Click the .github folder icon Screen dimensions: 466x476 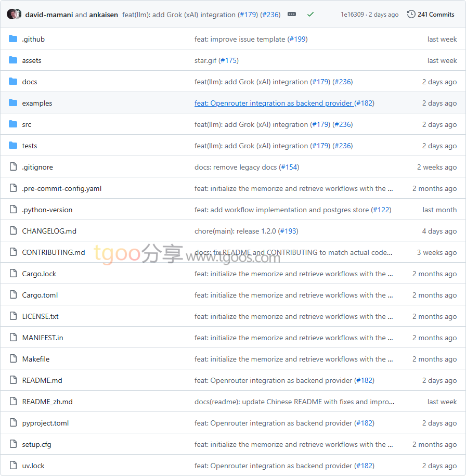click(13, 39)
